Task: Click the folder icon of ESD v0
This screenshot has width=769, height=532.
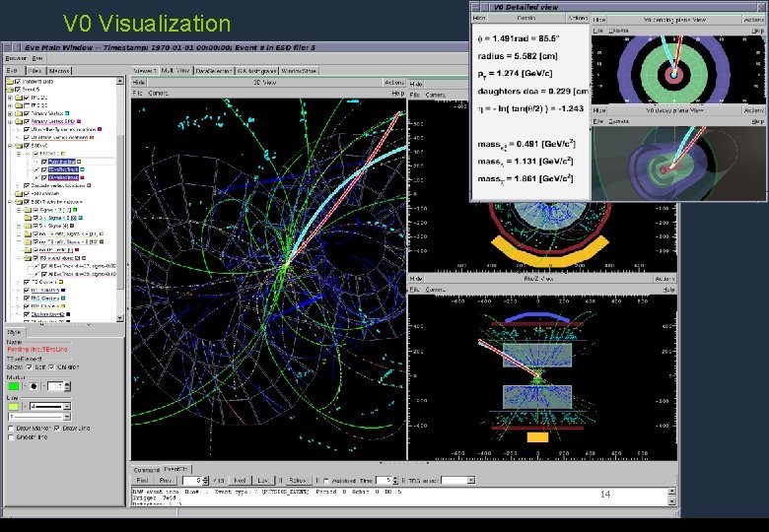Action: tap(19, 146)
